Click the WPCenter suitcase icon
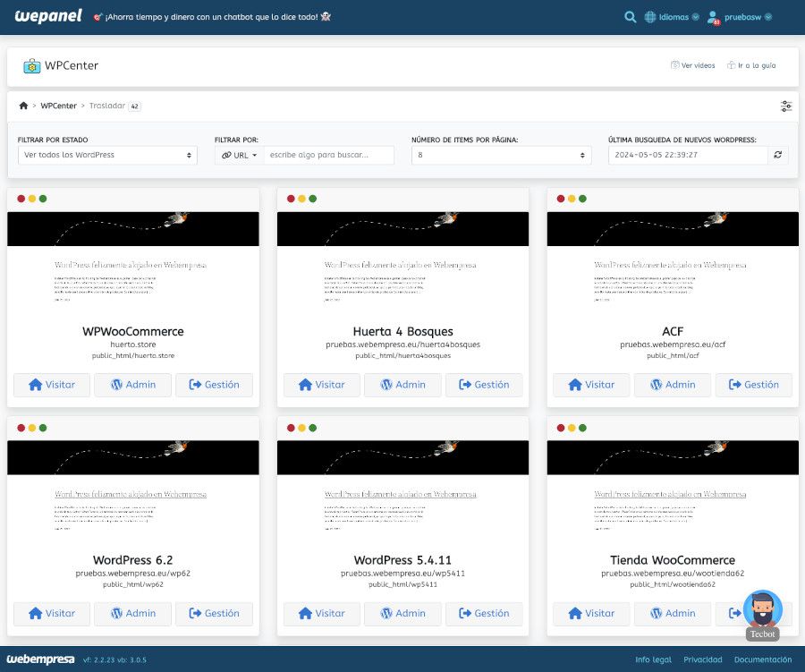This screenshot has width=805, height=672. point(32,65)
